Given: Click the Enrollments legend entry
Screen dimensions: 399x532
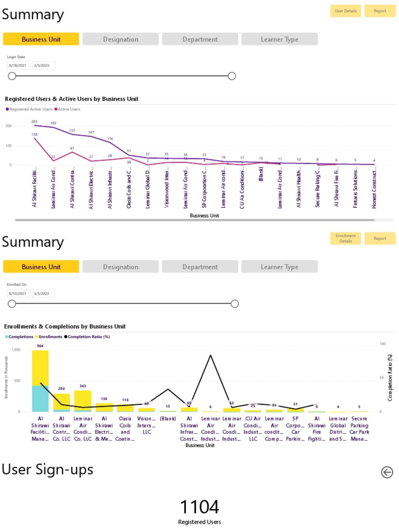Looking at the screenshot, I should coord(49,337).
